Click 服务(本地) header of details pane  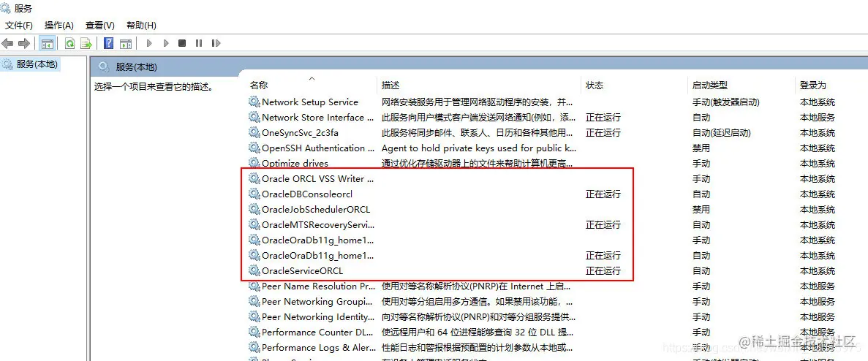click(136, 67)
